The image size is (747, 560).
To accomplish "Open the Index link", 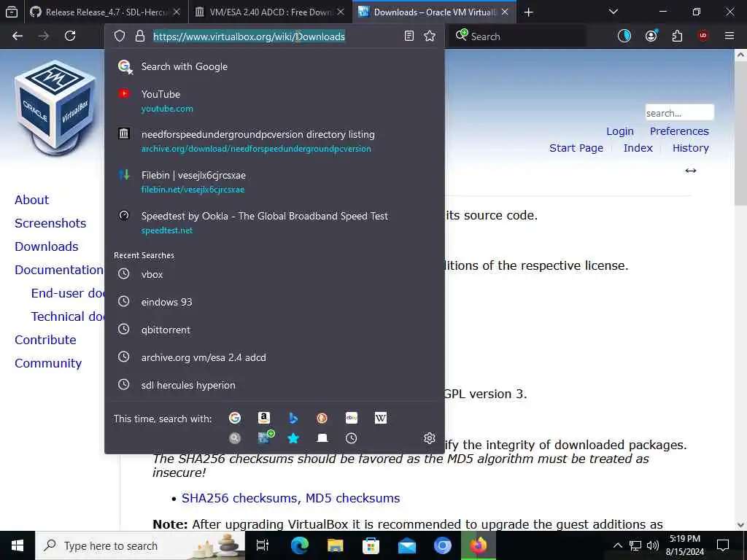I will click(638, 148).
